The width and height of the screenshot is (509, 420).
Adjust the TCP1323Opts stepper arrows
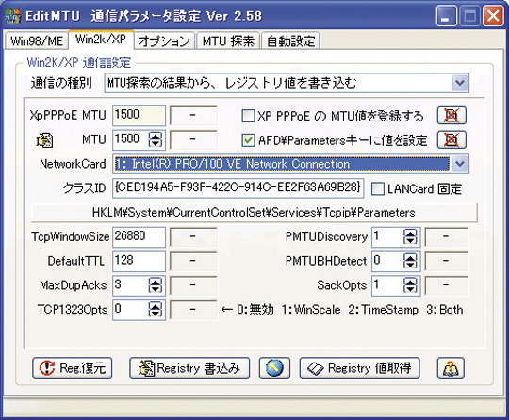point(156,310)
